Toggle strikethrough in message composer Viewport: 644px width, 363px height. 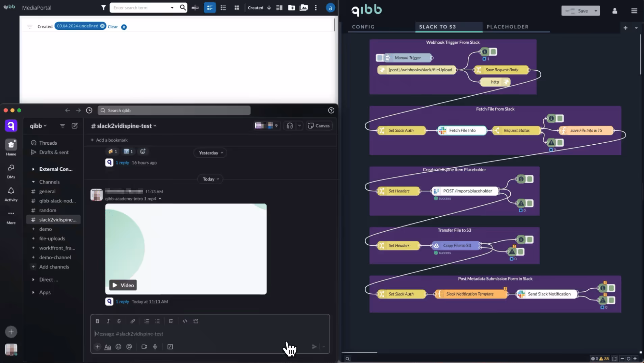click(119, 321)
